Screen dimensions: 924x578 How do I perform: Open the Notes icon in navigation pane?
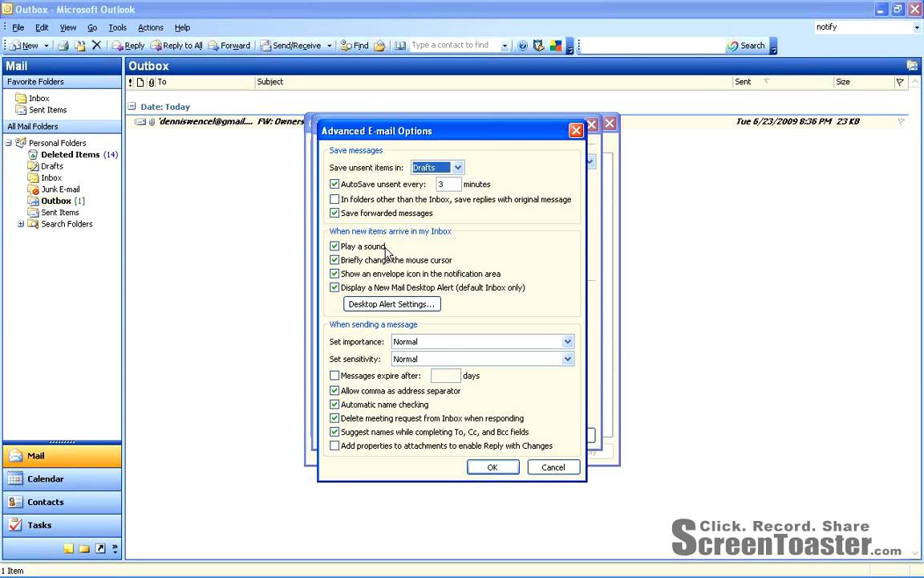click(x=68, y=548)
